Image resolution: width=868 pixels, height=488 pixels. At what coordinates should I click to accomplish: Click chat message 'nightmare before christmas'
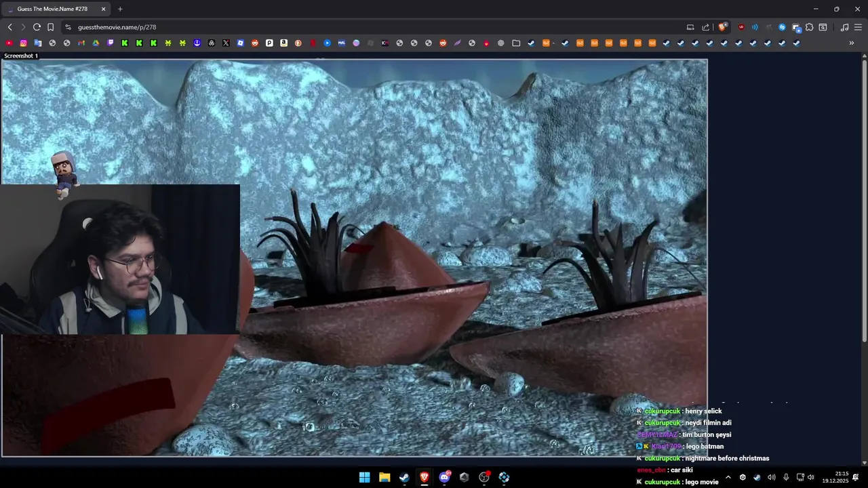click(x=727, y=458)
